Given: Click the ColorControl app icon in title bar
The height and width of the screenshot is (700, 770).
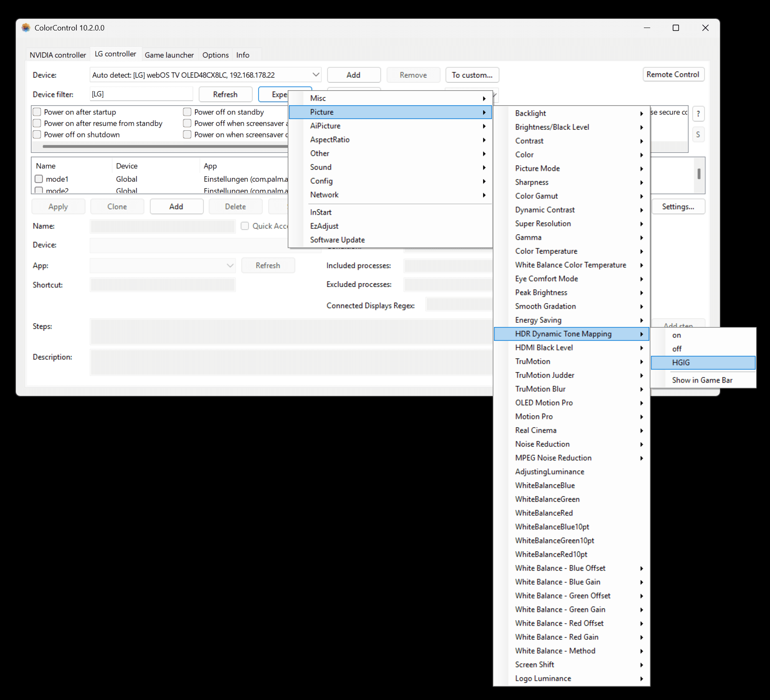Looking at the screenshot, I should (x=26, y=28).
